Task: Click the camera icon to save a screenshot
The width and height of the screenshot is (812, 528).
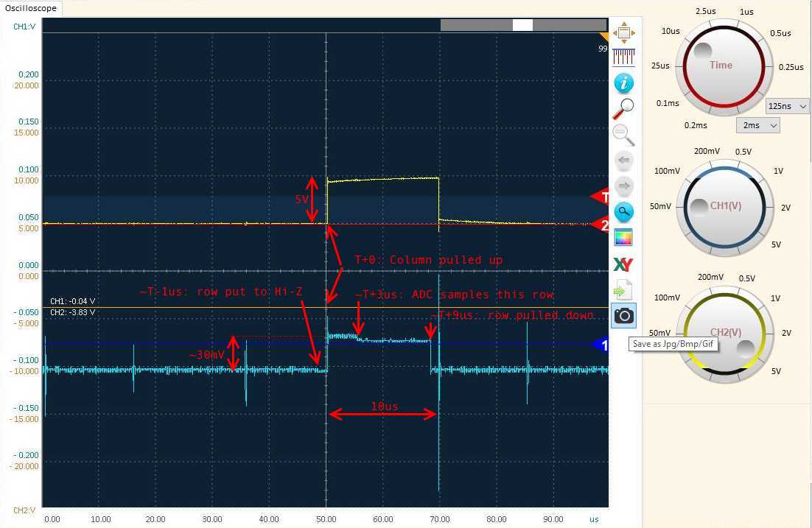Action: (x=623, y=316)
